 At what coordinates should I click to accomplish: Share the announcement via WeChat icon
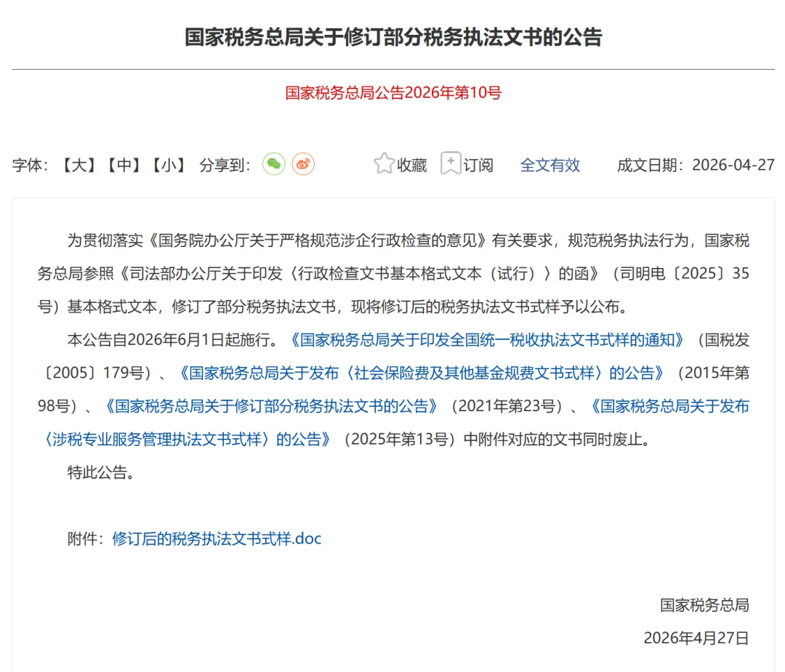(274, 164)
